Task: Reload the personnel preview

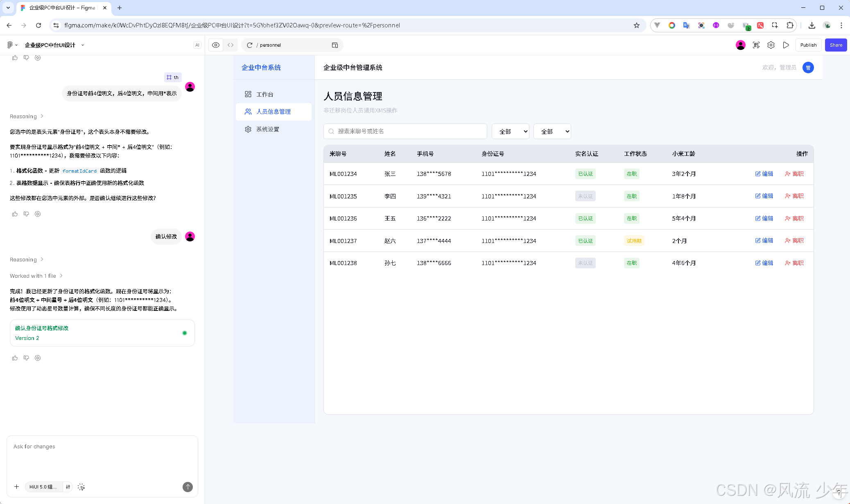Action: [x=249, y=45]
